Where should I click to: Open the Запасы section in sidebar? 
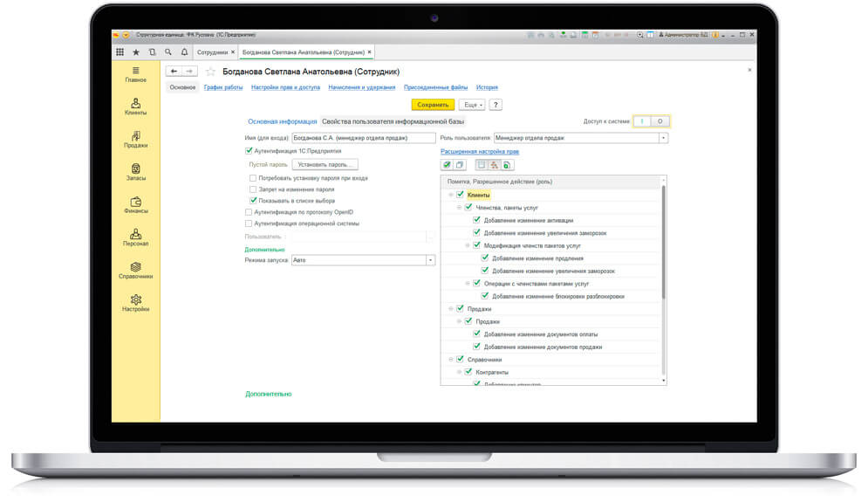(x=135, y=172)
